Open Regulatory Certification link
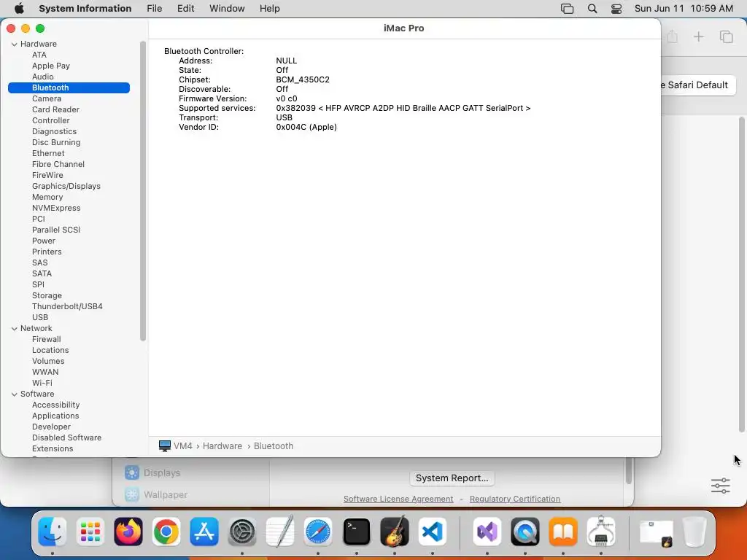Viewport: 747px width, 560px height. click(515, 499)
